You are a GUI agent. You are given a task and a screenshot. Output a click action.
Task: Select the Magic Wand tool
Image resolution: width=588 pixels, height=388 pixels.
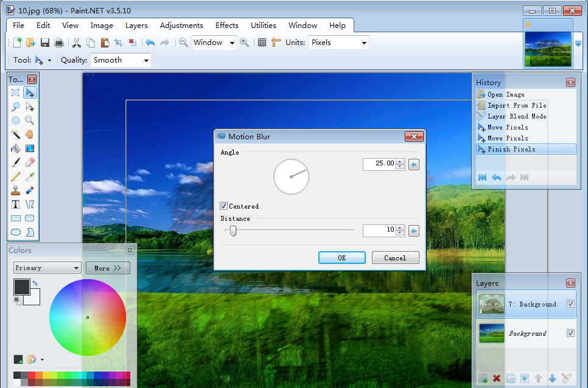(16, 134)
